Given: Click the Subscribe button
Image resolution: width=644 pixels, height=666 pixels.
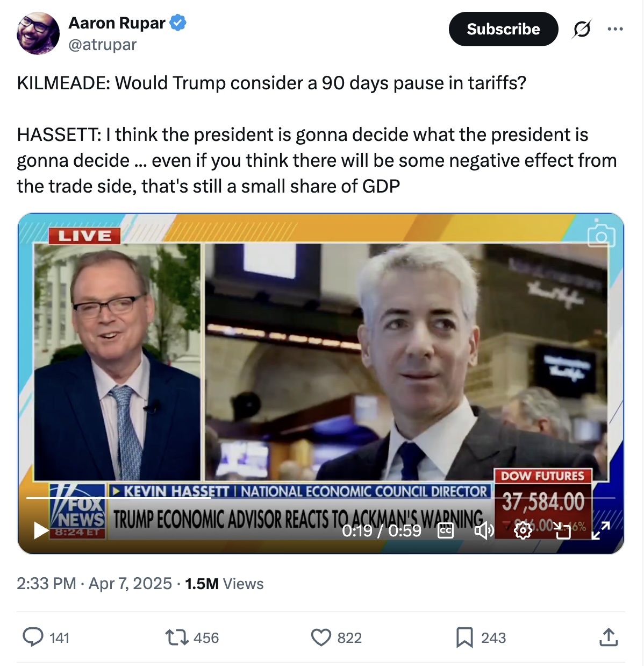Looking at the screenshot, I should pos(503,29).
